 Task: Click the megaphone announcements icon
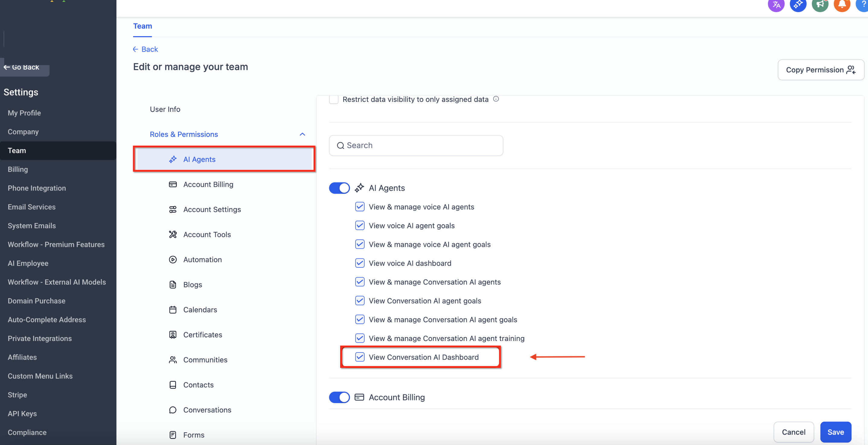tap(820, 5)
